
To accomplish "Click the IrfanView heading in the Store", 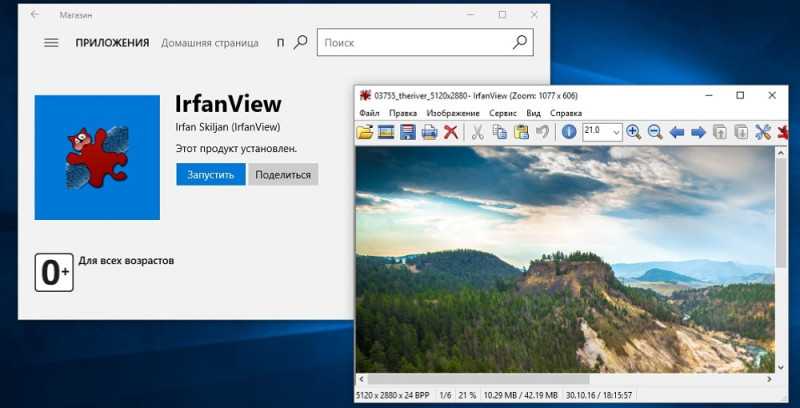I will coord(228,104).
